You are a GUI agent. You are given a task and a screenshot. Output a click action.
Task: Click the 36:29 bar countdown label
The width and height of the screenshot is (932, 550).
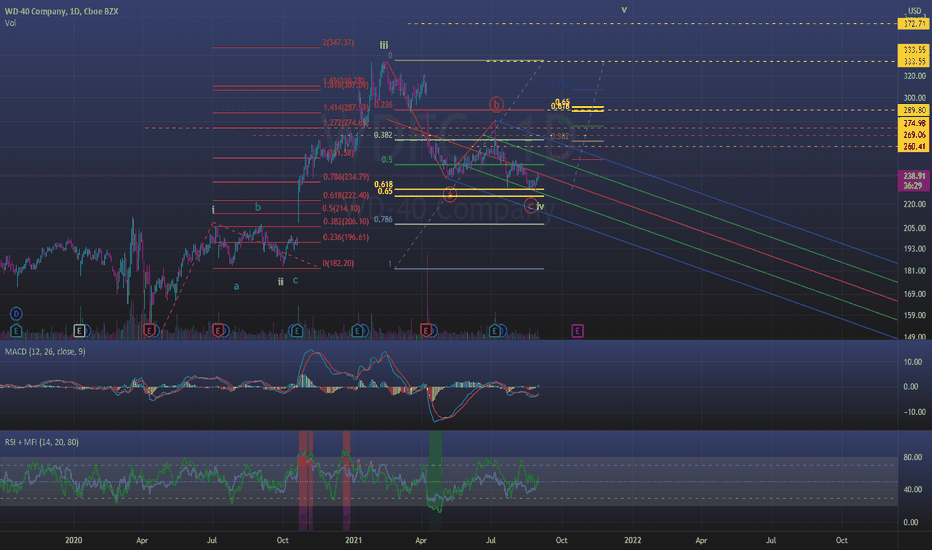pyautogui.click(x=914, y=186)
